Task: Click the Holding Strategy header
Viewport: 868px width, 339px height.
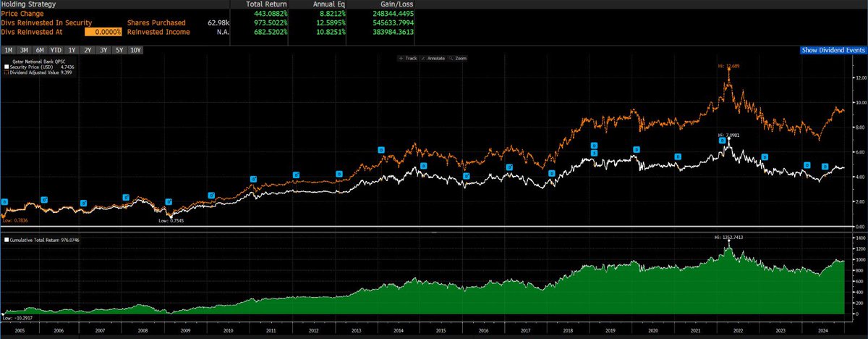Action: point(29,4)
